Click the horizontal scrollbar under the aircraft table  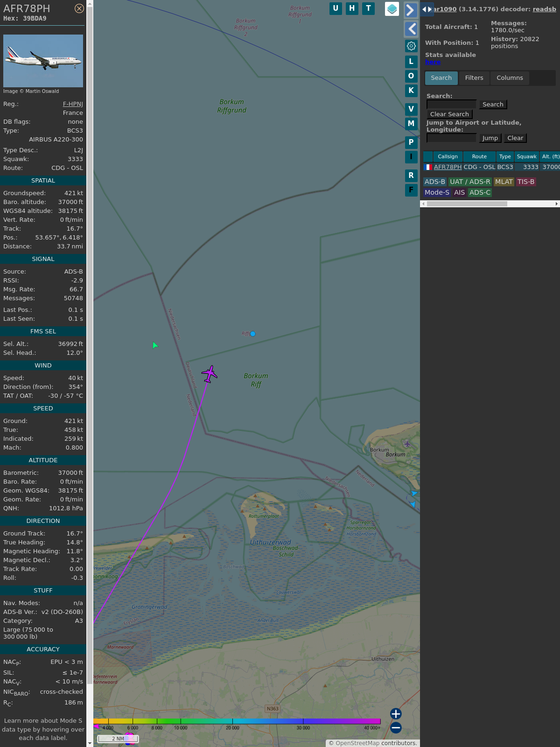(467, 204)
